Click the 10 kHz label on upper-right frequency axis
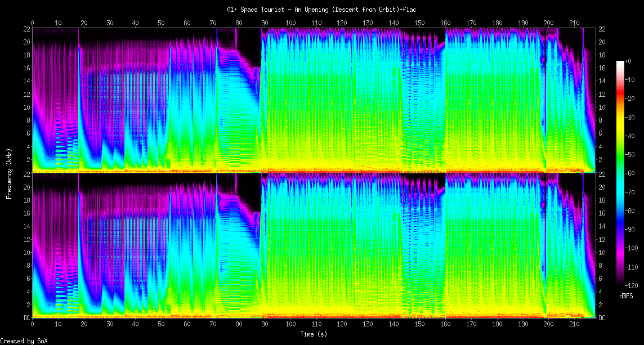Viewport: 644px width, 345px height. tap(602, 107)
